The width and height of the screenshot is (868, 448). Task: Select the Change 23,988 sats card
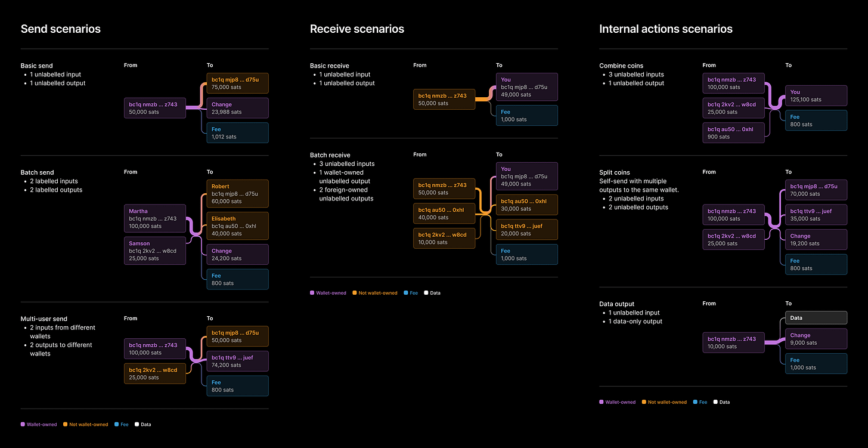point(238,108)
